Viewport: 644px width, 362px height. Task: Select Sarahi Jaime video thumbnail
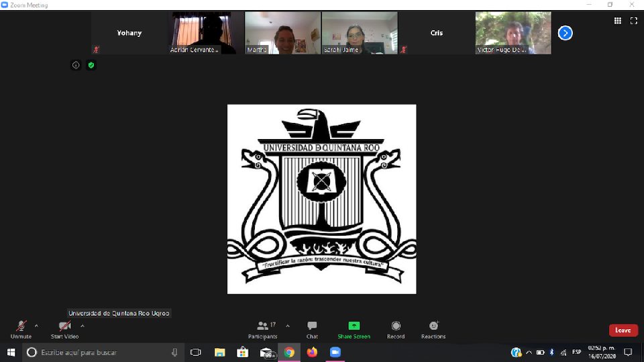coord(360,33)
